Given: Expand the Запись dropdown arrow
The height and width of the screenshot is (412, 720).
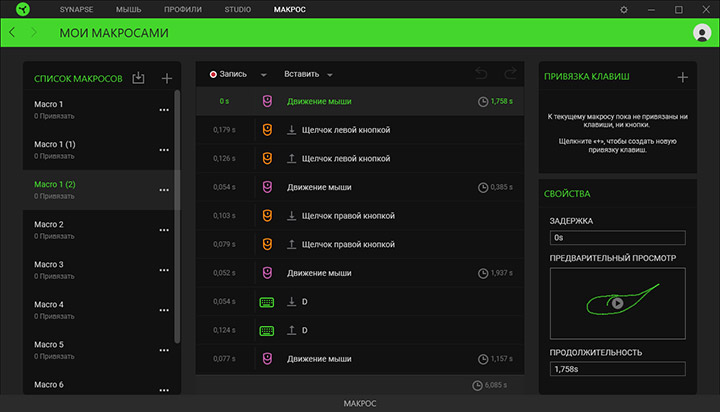Looking at the screenshot, I should [263, 75].
